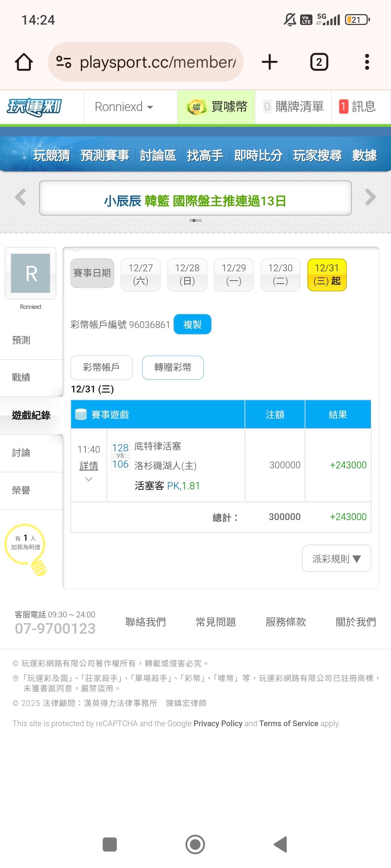Click the 轉贈彩幣 button
Image resolution: width=391 pixels, height=868 pixels.
(x=173, y=367)
